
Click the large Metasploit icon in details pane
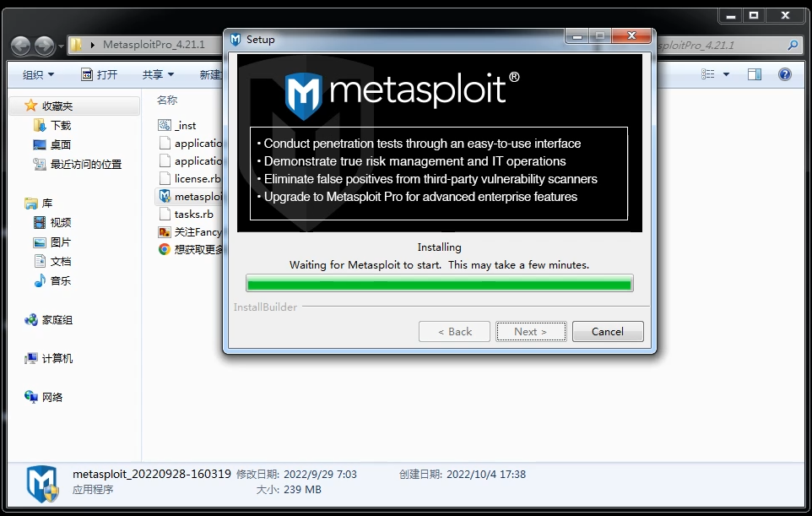(x=42, y=484)
